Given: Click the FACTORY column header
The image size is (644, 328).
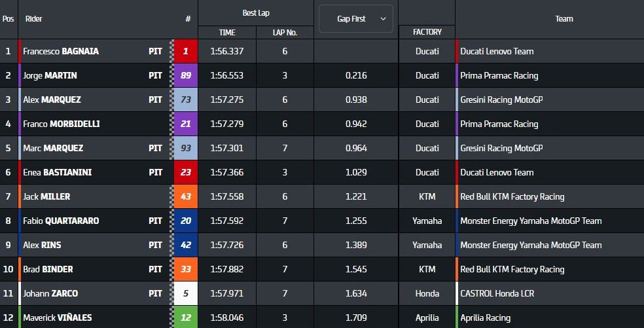Looking at the screenshot, I should (427, 32).
